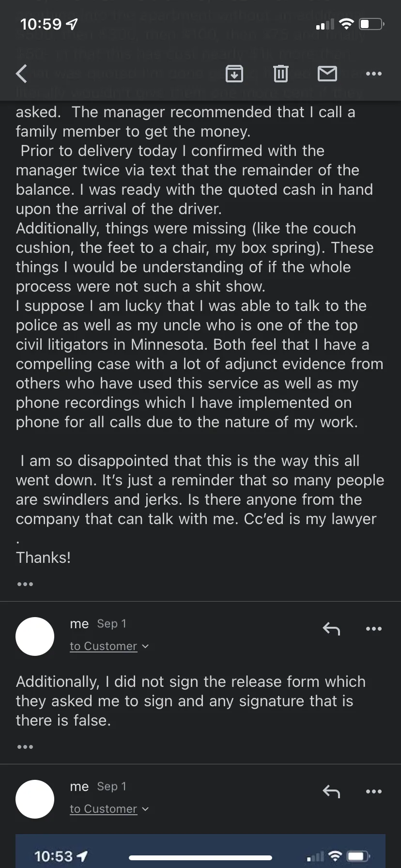Tap "Sep 1" date on the screenshot message

111,787
